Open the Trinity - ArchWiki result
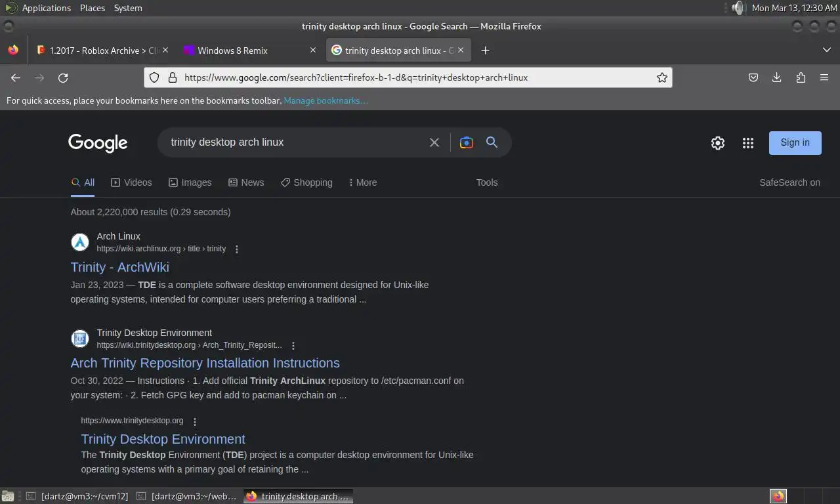Screen dimensions: 840x504 (120, 267)
